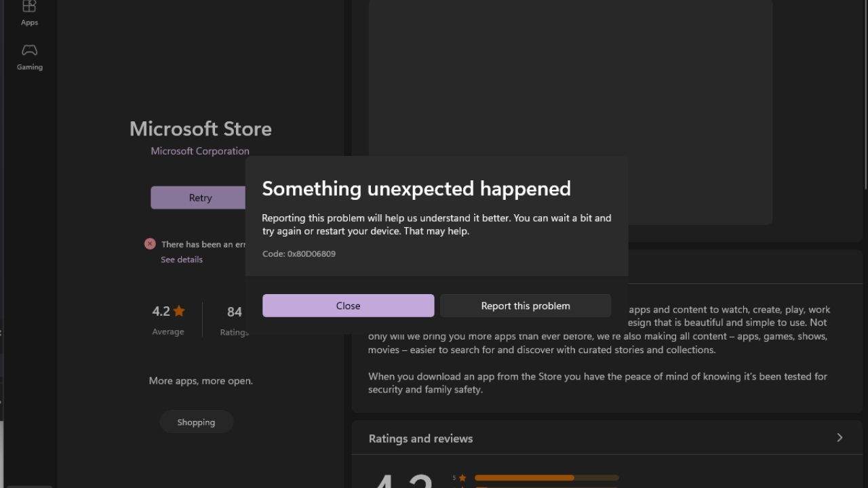Viewport: 868px width, 488px height.
Task: Click the vertical scrollbar on right
Action: pos(865,95)
